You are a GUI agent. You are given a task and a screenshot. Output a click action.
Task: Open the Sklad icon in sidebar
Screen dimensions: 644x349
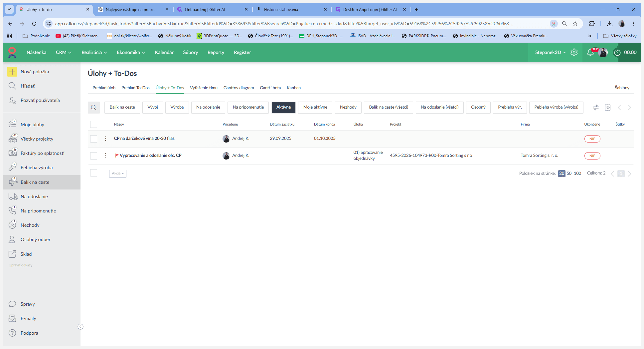point(12,254)
